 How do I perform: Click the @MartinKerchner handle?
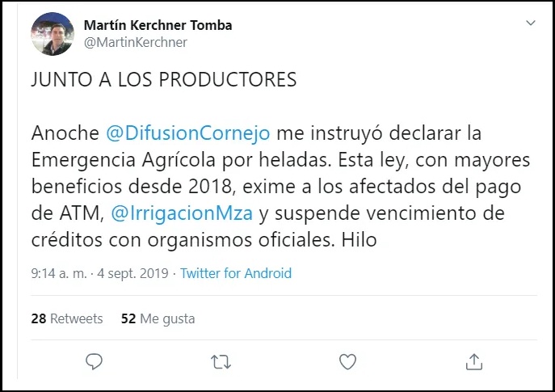point(135,42)
